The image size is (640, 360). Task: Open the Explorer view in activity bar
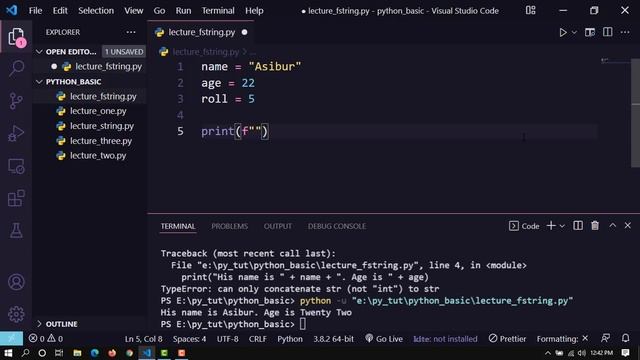[16, 37]
